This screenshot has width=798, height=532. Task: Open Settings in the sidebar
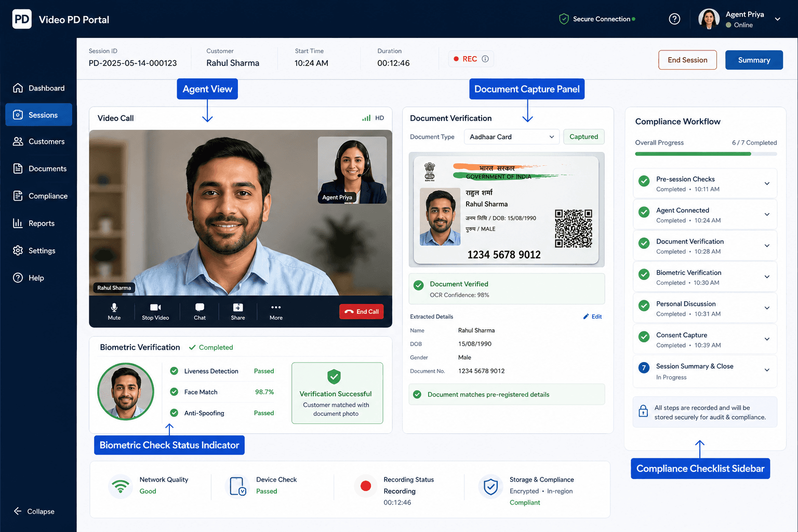[x=39, y=250]
